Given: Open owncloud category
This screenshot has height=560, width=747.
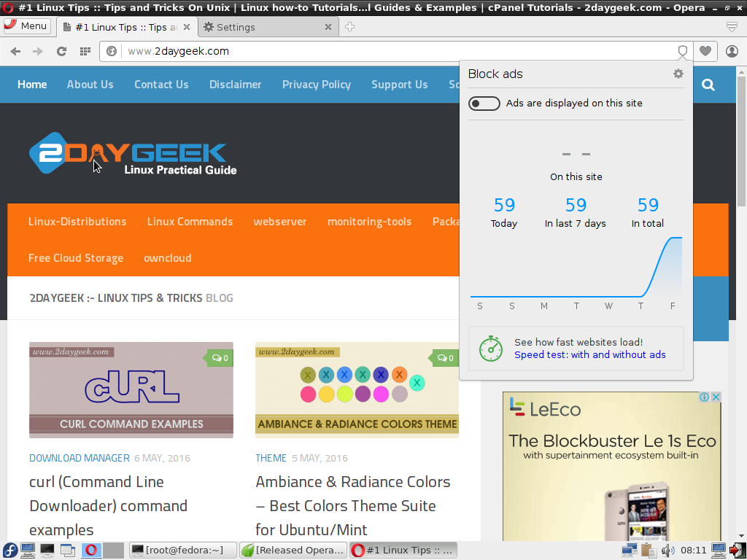Looking at the screenshot, I should tap(168, 258).
